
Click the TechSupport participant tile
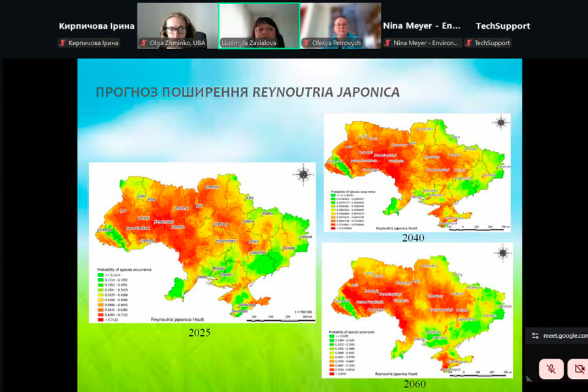click(x=502, y=26)
